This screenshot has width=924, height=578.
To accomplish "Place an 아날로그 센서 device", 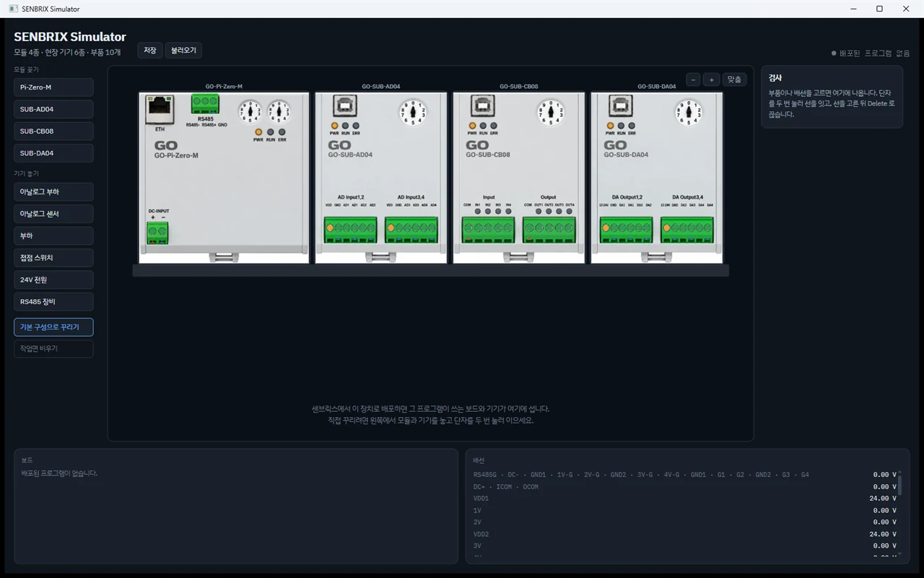I will point(53,214).
